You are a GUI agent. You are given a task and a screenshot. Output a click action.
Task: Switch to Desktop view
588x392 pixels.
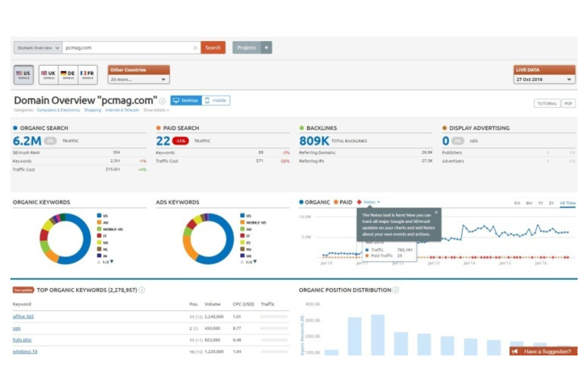point(186,100)
